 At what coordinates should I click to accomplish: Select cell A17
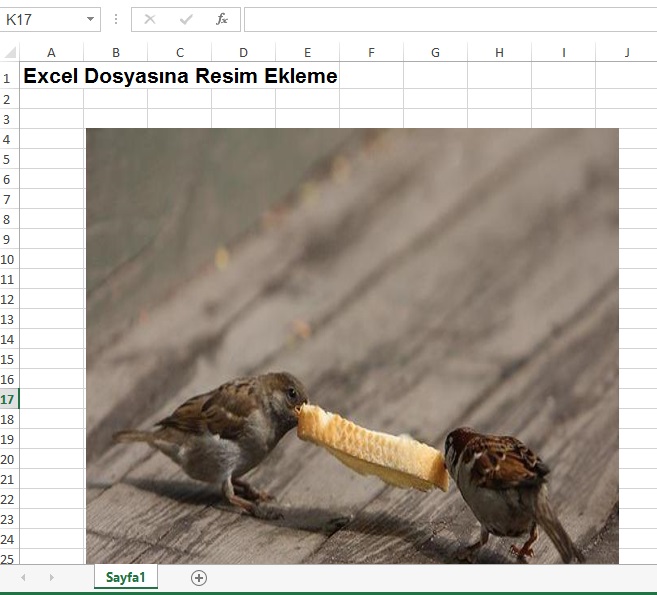51,399
